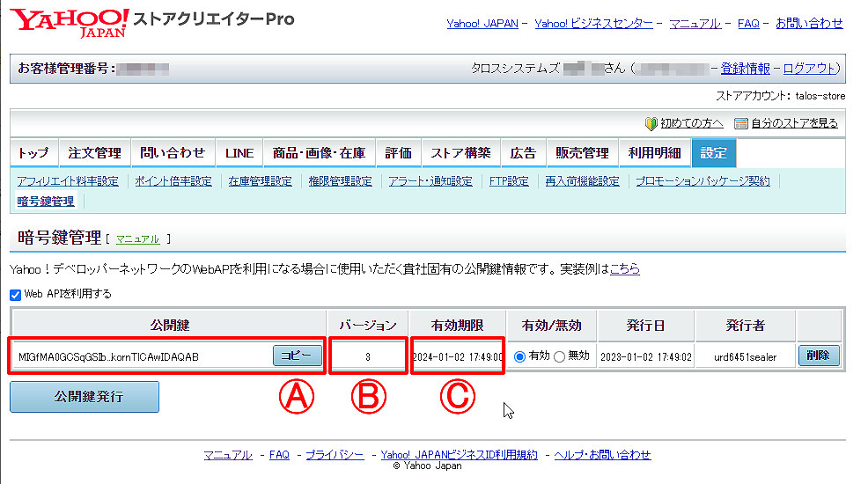Open the マニュアル link in the header
The image size is (868, 484).
click(x=695, y=23)
